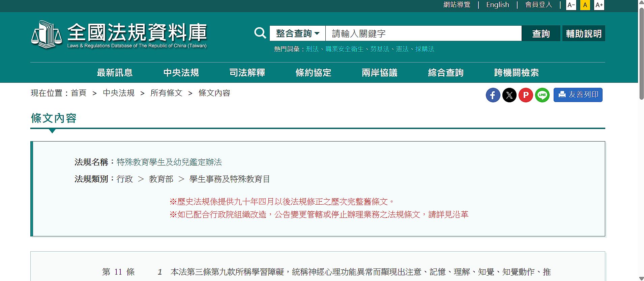The height and width of the screenshot is (281, 644).
Task: Click the keyword search input field
Action: coord(423,33)
